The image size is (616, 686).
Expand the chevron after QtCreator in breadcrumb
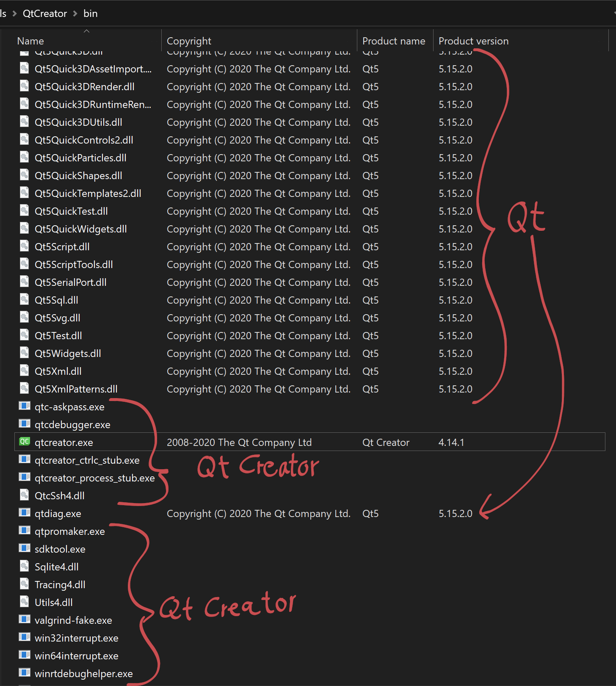[x=75, y=14]
